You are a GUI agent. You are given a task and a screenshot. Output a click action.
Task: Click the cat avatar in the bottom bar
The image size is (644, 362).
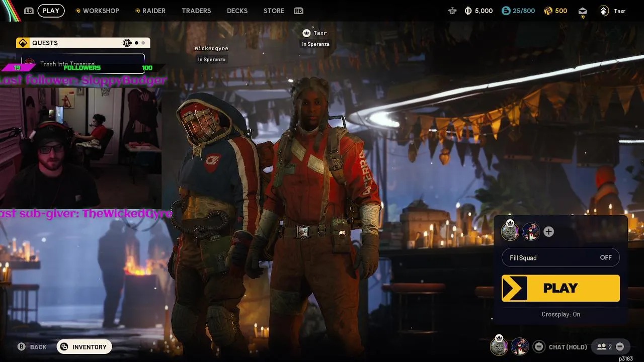coord(499,346)
